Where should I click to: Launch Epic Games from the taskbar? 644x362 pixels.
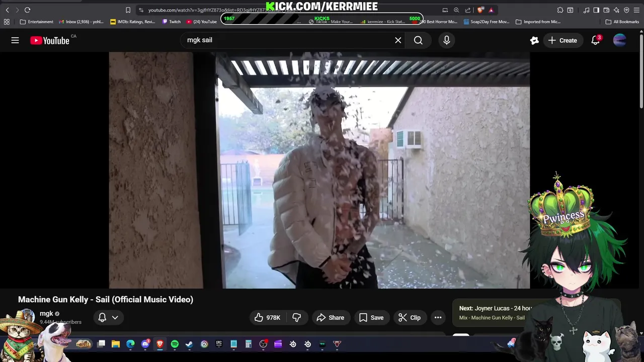219,344
